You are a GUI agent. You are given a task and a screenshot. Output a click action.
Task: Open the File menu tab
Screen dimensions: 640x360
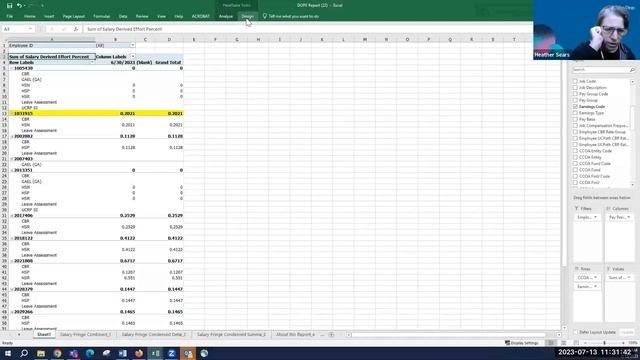pyautogui.click(x=9, y=16)
